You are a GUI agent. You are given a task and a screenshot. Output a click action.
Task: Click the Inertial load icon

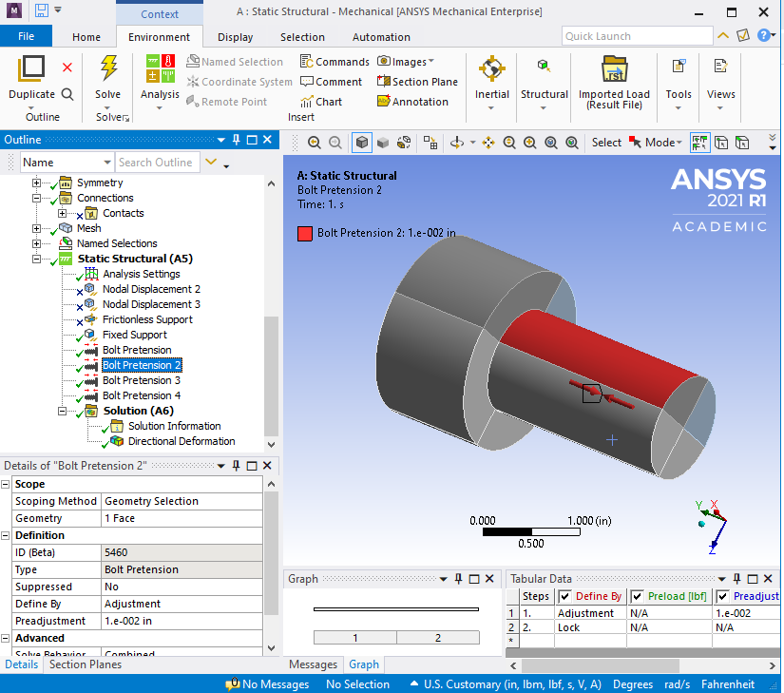491,70
